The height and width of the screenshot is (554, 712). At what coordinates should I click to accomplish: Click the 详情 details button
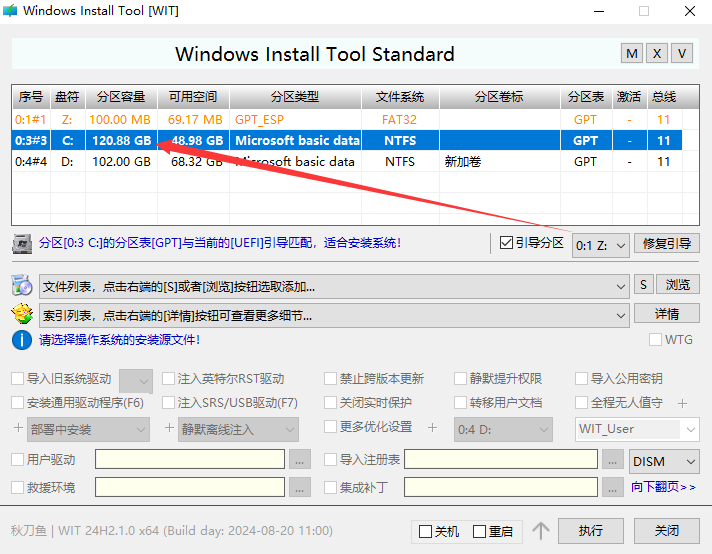point(667,313)
